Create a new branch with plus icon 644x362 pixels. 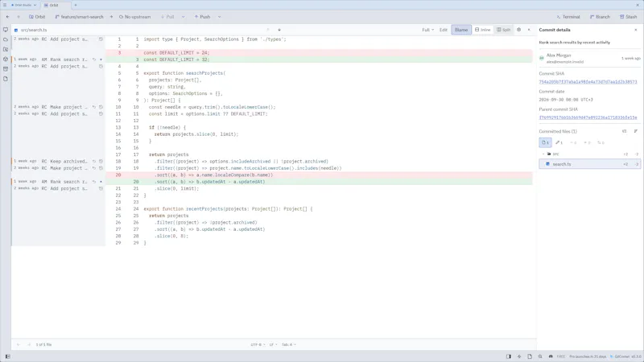coord(111,17)
